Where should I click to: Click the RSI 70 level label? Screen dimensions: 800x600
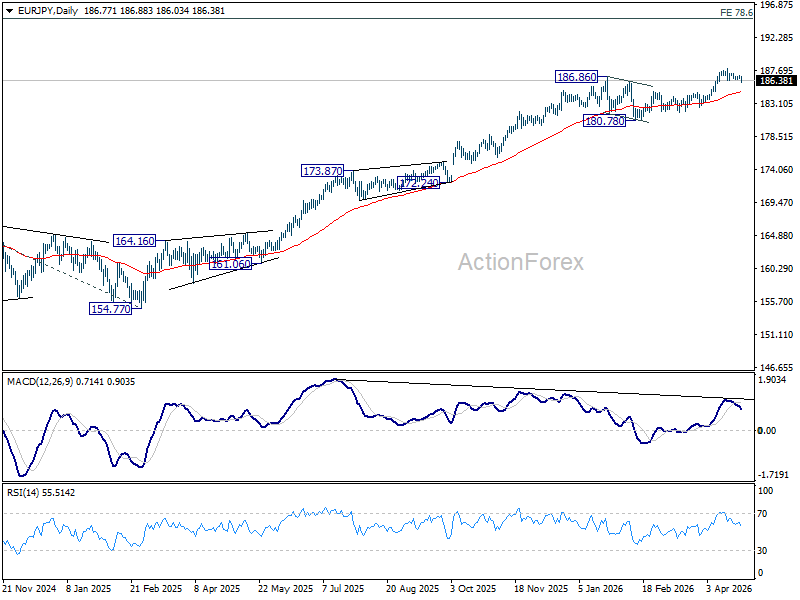[x=762, y=514]
